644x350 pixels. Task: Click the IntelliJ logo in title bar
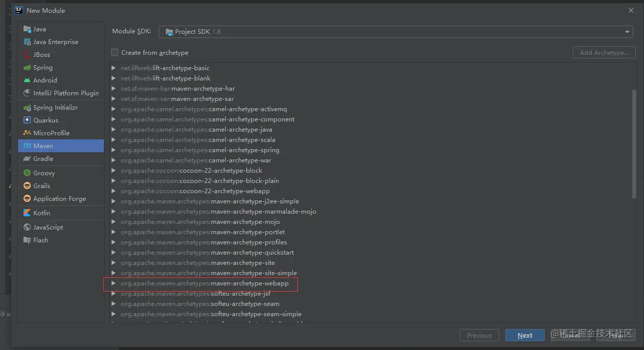pyautogui.click(x=19, y=10)
